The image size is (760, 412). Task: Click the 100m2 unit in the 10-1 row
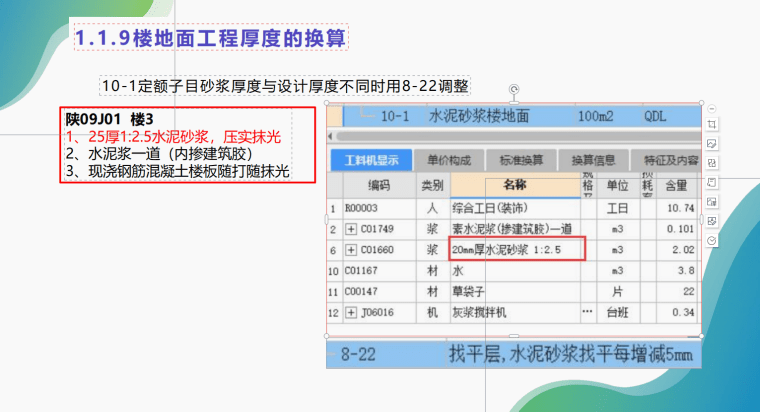click(x=595, y=116)
